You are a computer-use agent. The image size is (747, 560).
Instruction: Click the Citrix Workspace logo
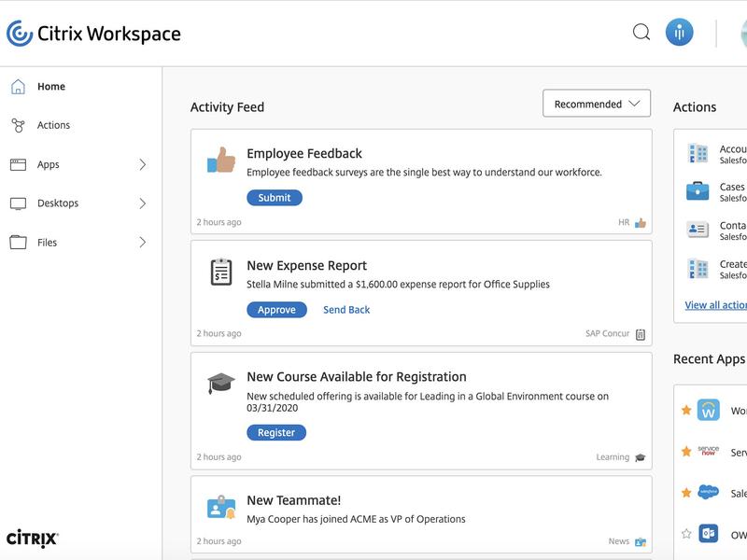[93, 34]
